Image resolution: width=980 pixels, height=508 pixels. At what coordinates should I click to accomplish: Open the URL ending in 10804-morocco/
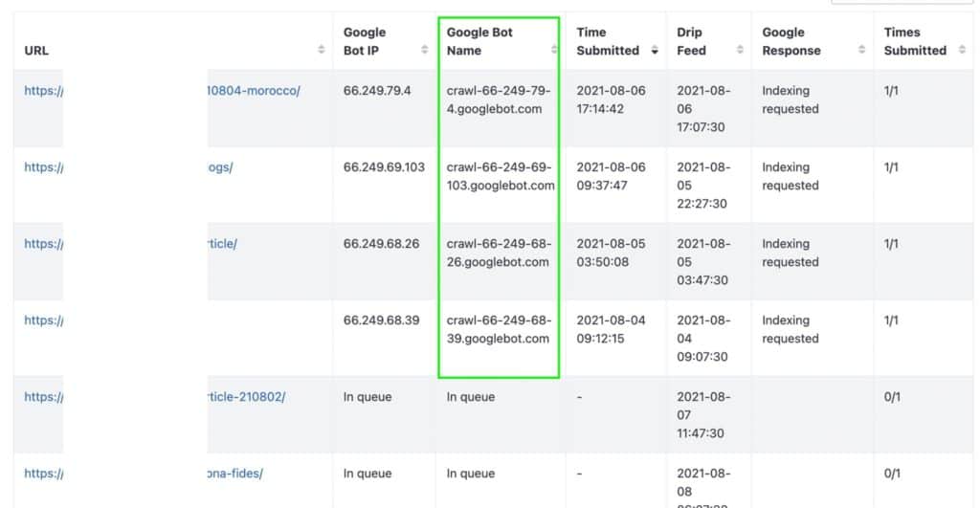coord(254,91)
